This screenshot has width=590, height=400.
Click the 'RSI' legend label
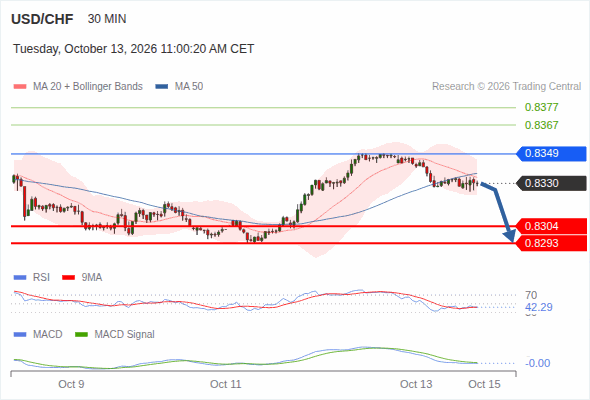(x=41, y=278)
